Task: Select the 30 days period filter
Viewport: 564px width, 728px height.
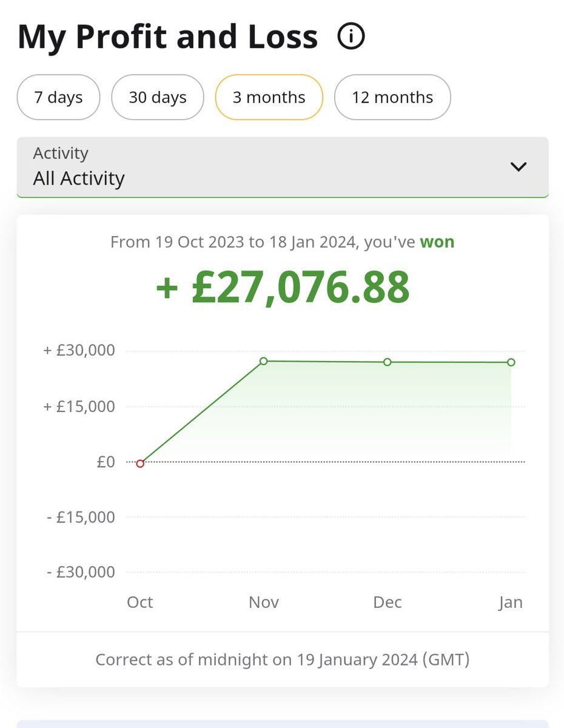Action: pyautogui.click(x=158, y=97)
